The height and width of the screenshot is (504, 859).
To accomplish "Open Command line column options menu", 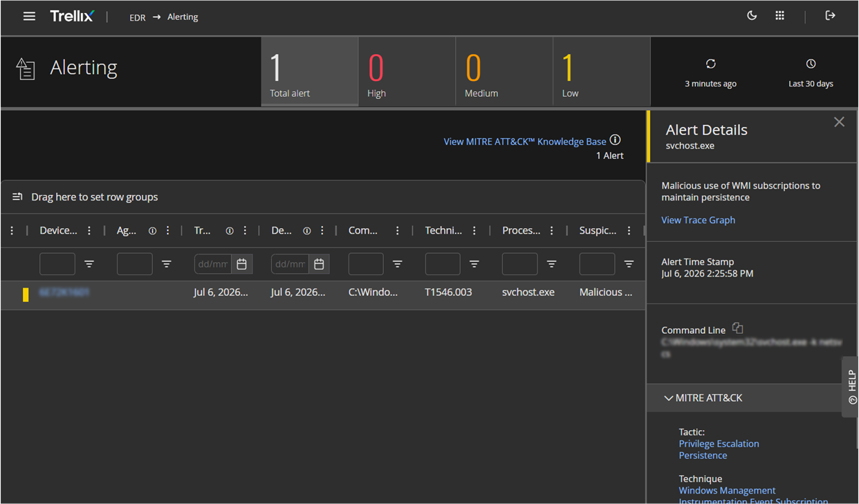I will tap(398, 231).
